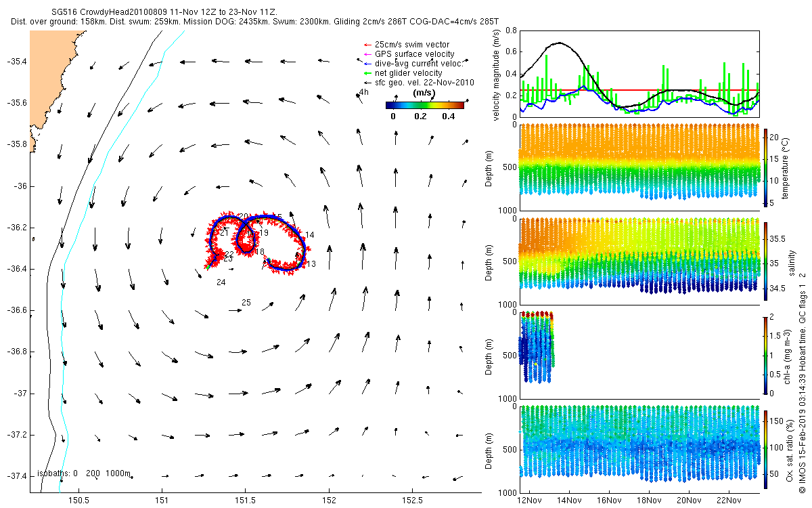Select the 'sfc geo. vel. 22-Nov-2010' legend entry
Viewport: 812px width, 508px height.
[419, 83]
